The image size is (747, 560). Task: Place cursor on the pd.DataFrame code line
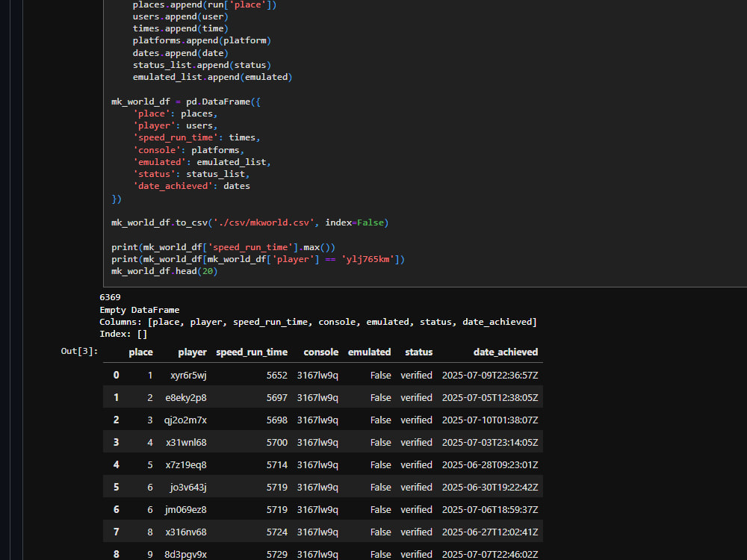click(x=186, y=102)
